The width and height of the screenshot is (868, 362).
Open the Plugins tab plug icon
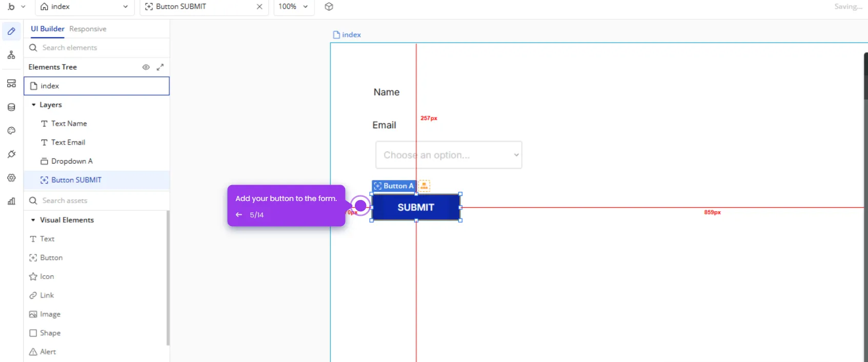11,154
